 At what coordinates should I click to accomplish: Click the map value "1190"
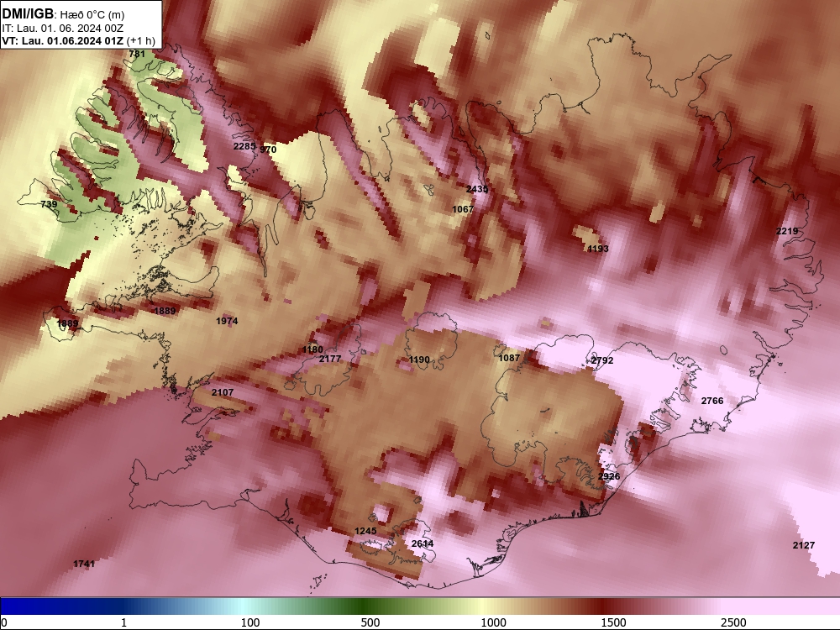point(419,360)
